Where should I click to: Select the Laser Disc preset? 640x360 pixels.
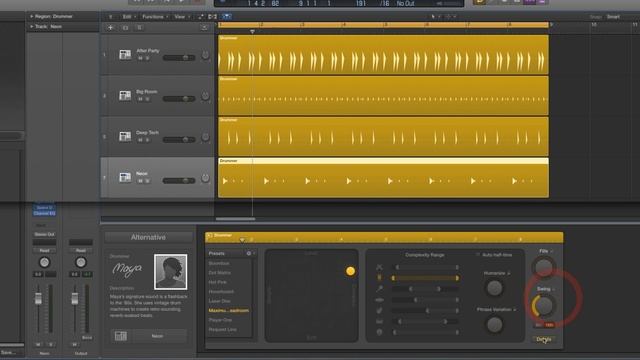click(220, 301)
